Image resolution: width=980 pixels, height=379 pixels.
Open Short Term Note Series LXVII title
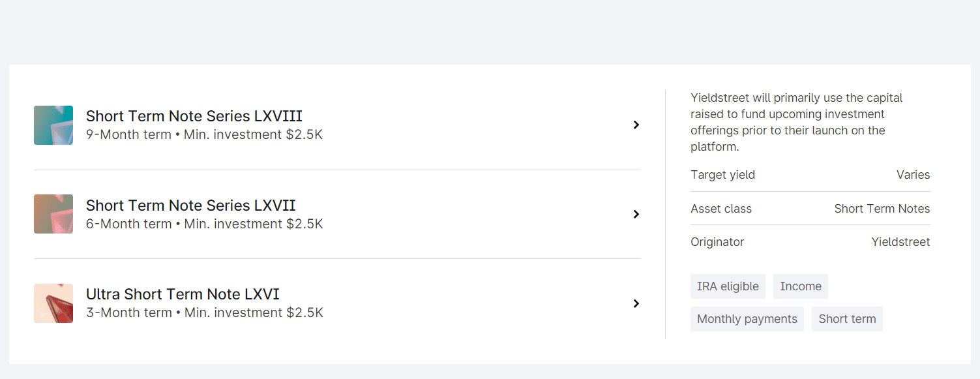pyautogui.click(x=191, y=205)
